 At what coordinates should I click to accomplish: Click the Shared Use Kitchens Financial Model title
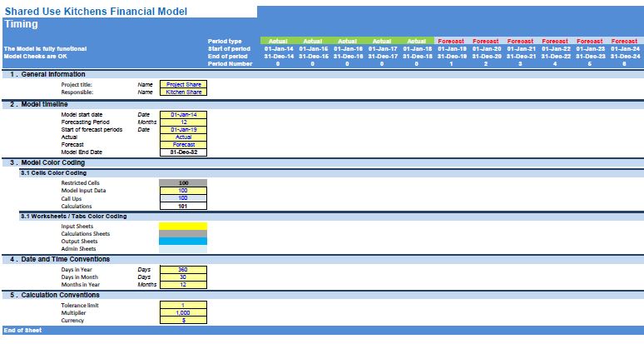97,12
